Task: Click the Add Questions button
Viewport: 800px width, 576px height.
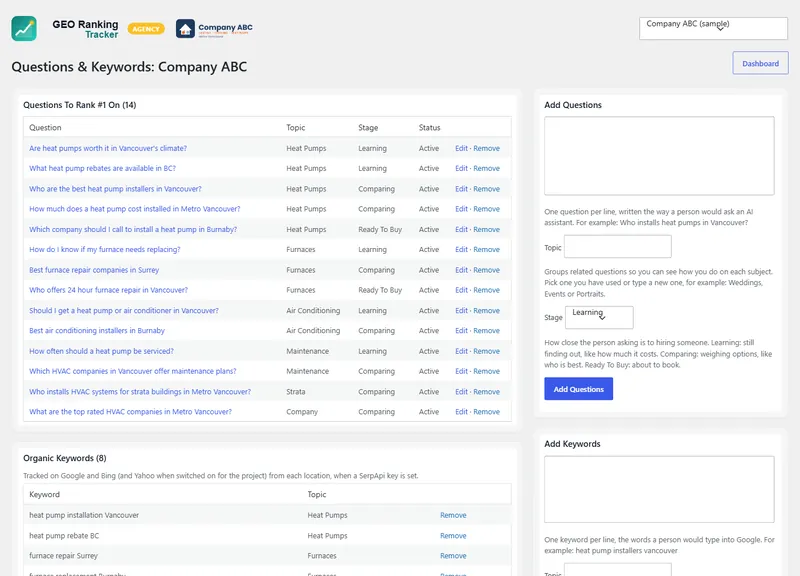Action: (579, 389)
